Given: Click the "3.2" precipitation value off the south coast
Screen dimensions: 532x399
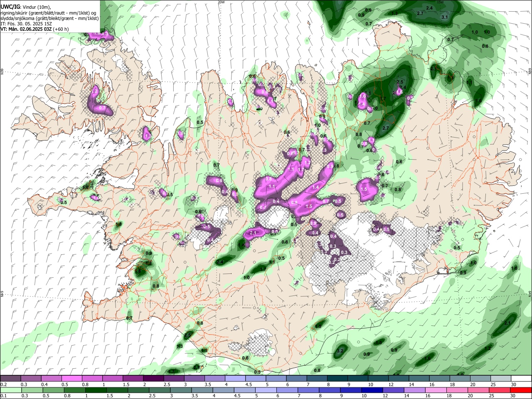Looking at the screenshot, I should tap(340, 351).
